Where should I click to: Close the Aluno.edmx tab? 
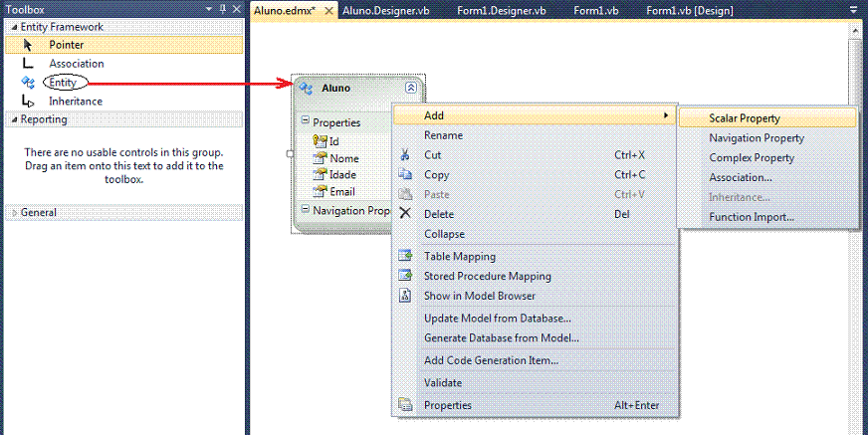click(x=328, y=11)
